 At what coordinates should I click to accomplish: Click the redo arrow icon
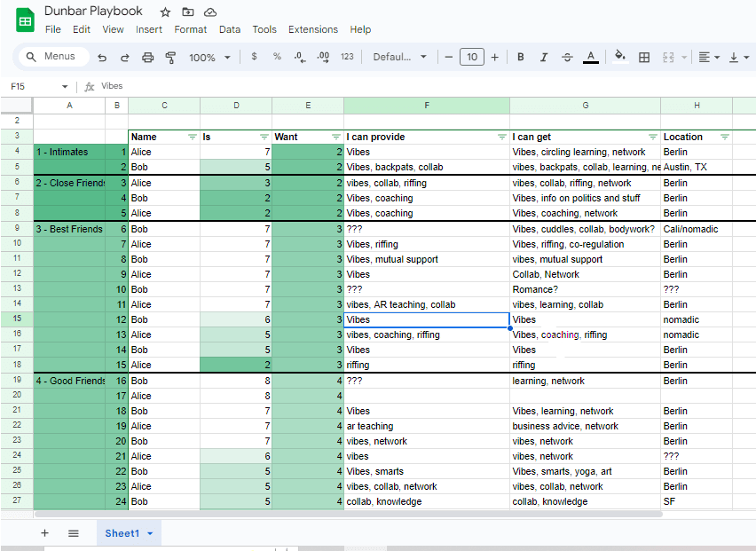[124, 58]
